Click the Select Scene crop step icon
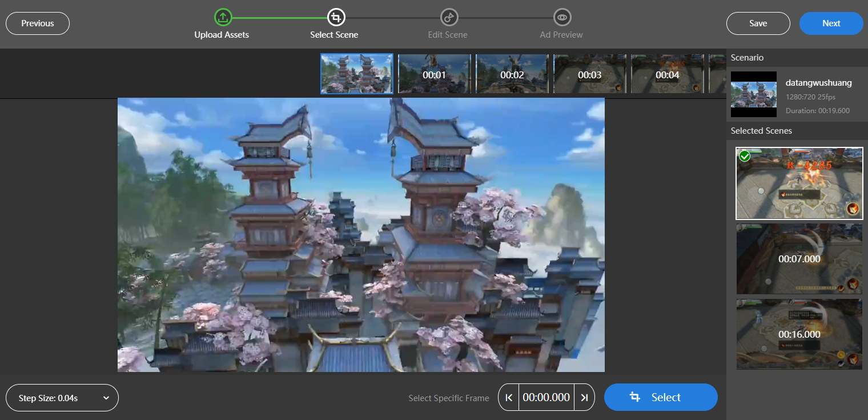This screenshot has height=420, width=868. coord(336,17)
